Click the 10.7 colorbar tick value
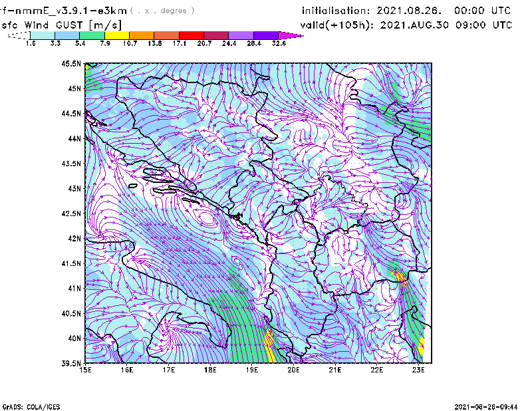The height and width of the screenshot is (411, 532). coord(130,43)
